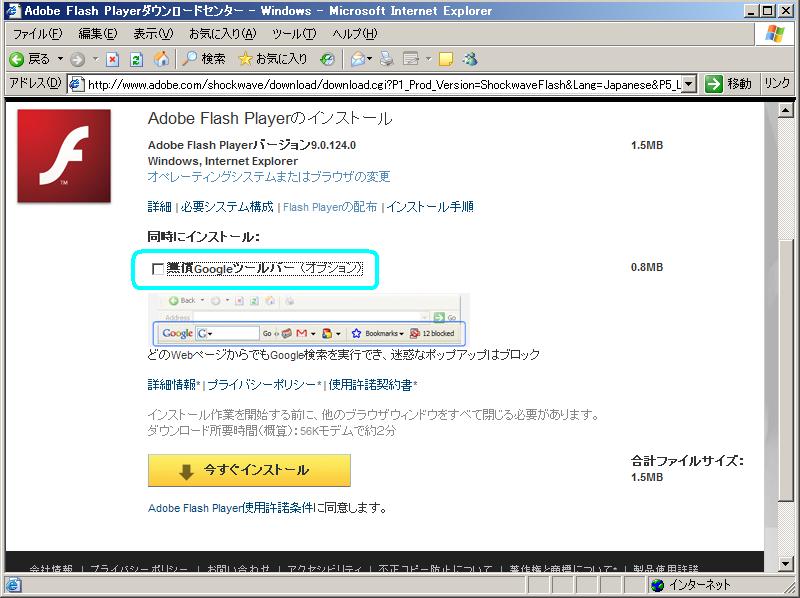Print the page using printer icon
The image size is (800, 598).
[387, 59]
